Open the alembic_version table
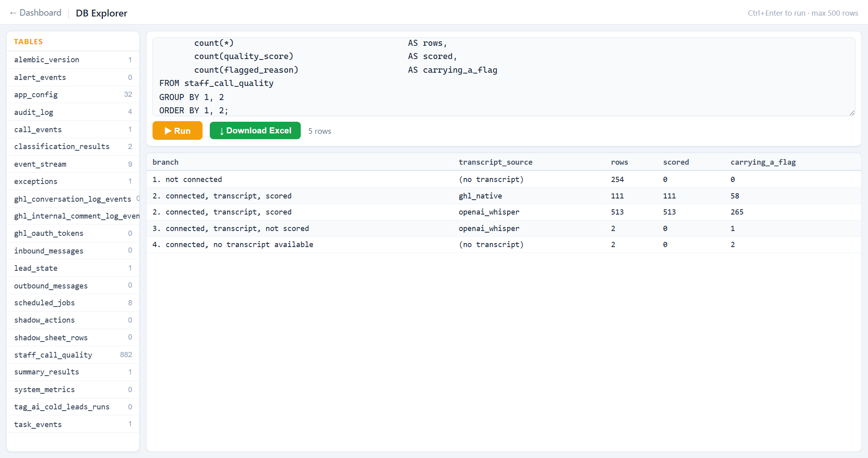Viewport: 868px width, 458px height. pos(73,60)
